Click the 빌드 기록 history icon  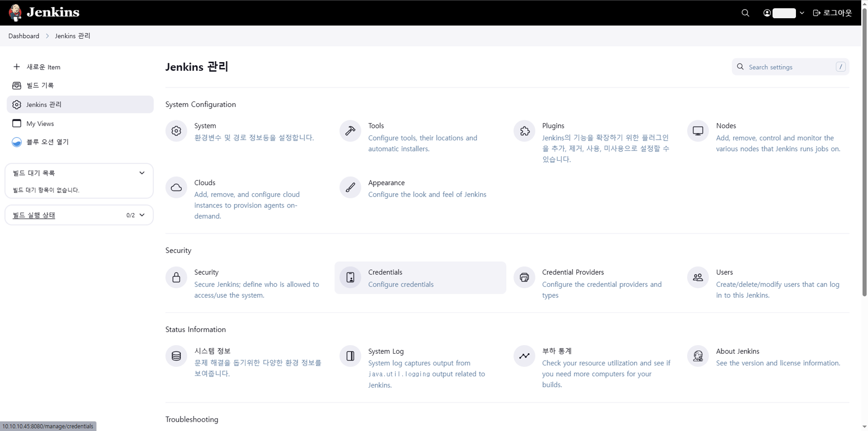pyautogui.click(x=16, y=86)
